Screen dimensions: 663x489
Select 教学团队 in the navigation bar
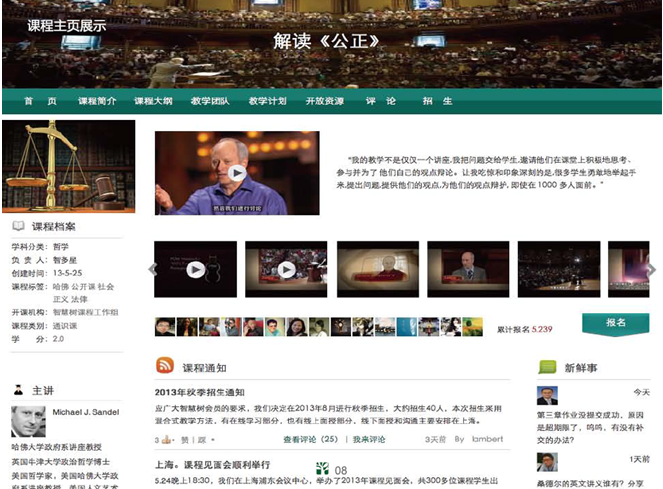tap(210, 101)
